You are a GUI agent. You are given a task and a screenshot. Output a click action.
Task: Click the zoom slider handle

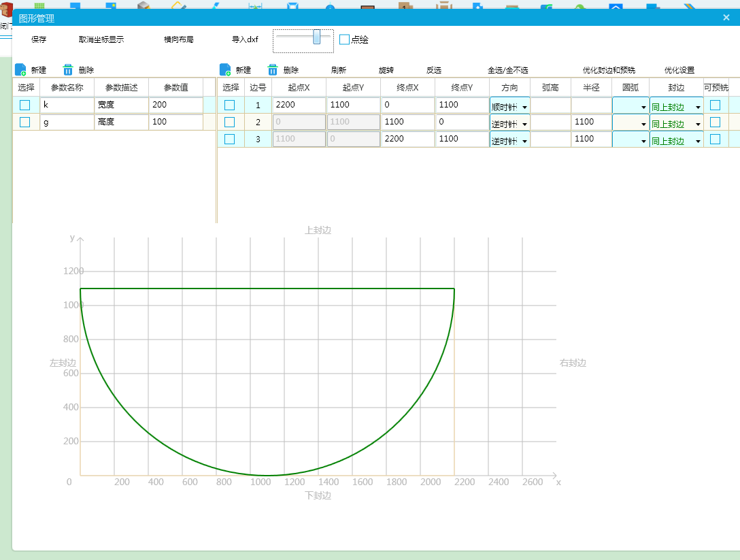point(317,37)
